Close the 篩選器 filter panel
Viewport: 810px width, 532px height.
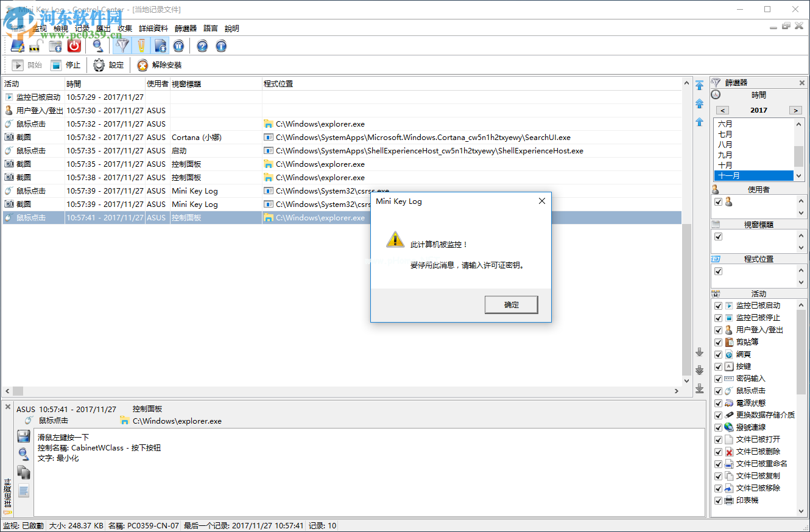[x=802, y=83]
